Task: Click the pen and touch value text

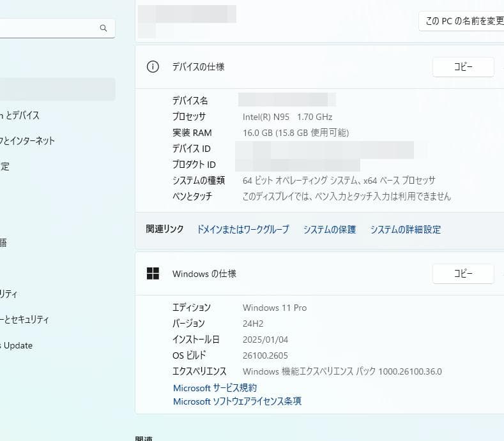Action: coord(346,197)
